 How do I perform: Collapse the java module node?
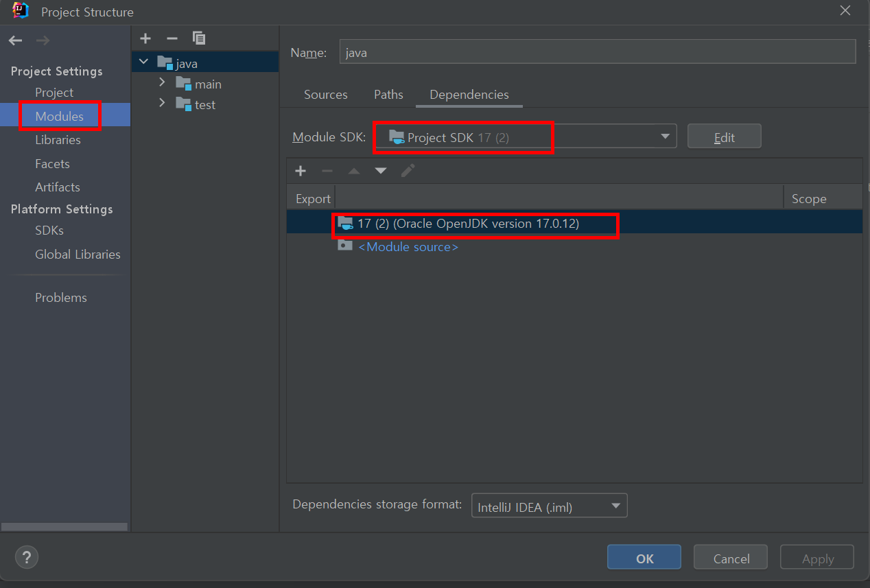[143, 62]
